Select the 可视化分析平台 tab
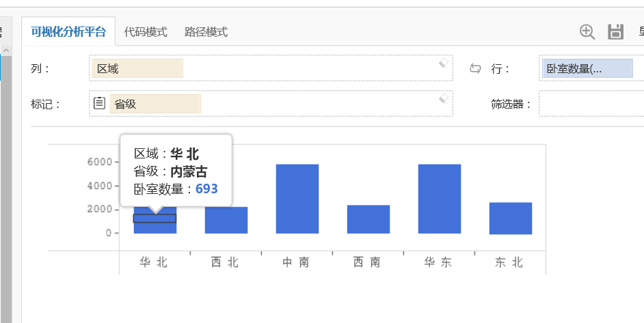The image size is (644, 323). click(x=68, y=32)
